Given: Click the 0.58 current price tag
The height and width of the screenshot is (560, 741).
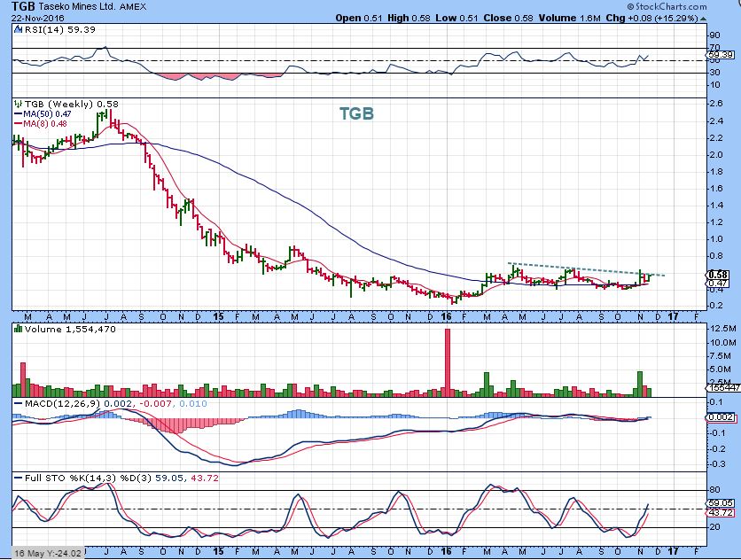Looking at the screenshot, I should pyautogui.click(x=720, y=275).
